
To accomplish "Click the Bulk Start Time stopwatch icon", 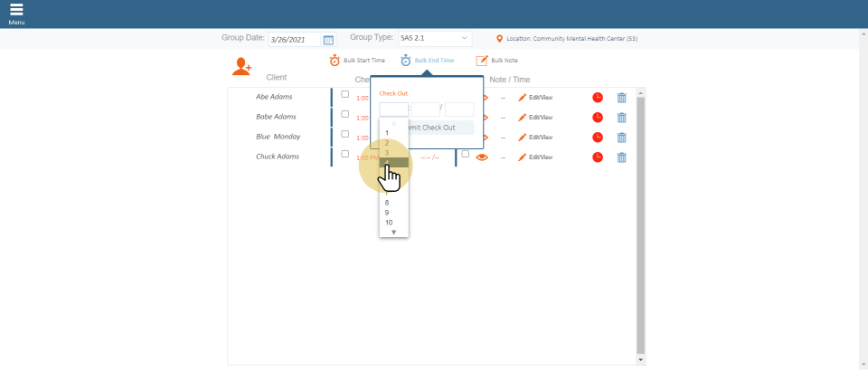I will point(335,61).
